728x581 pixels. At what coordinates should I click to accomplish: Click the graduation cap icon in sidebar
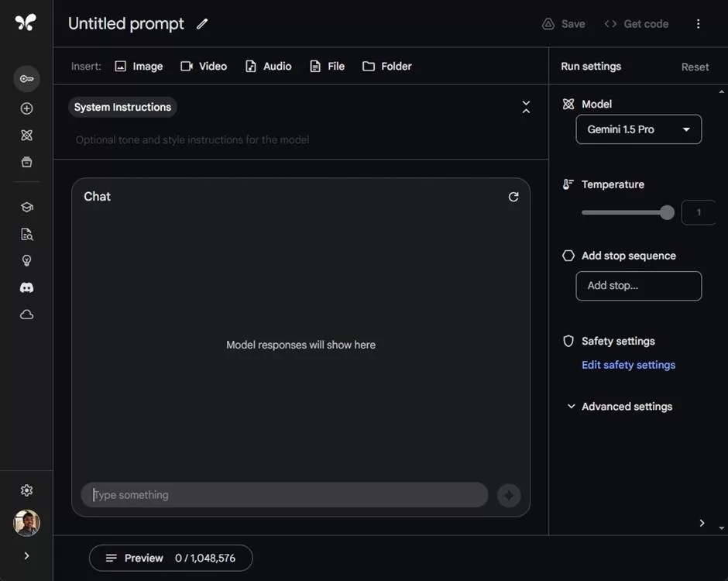(26, 207)
